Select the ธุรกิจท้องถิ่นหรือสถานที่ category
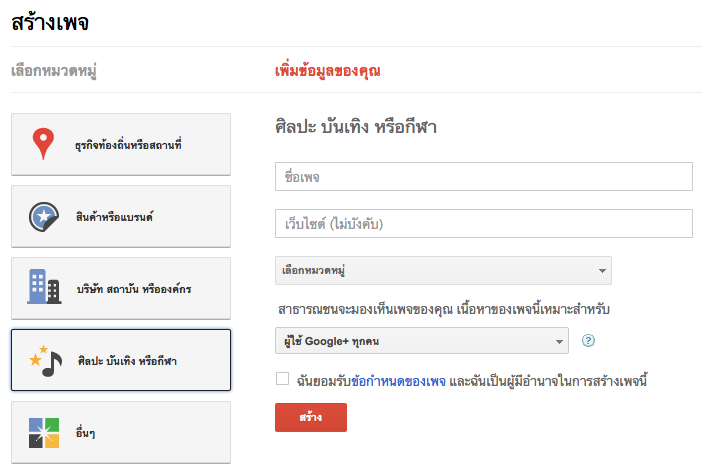 click(x=121, y=144)
